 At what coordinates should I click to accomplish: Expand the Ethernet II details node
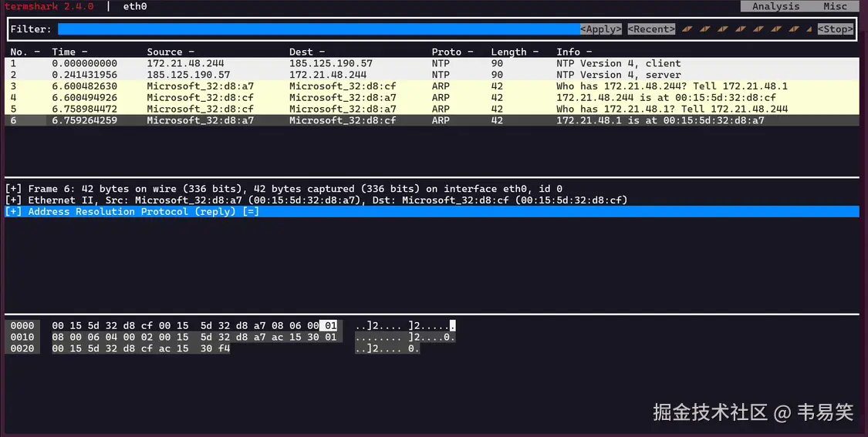click(13, 200)
